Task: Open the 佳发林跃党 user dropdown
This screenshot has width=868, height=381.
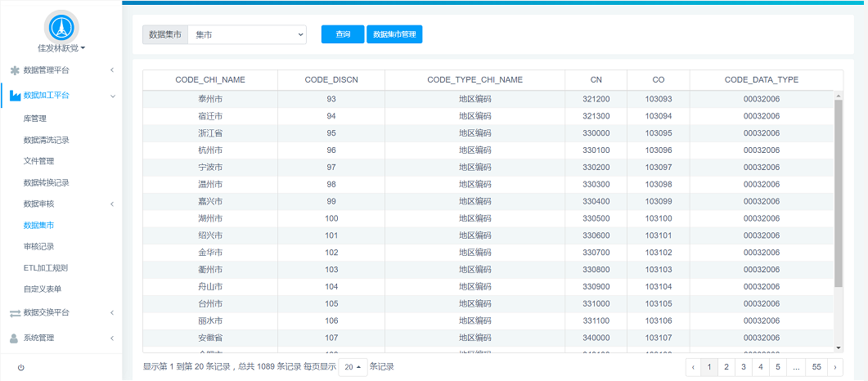Action: [61, 49]
